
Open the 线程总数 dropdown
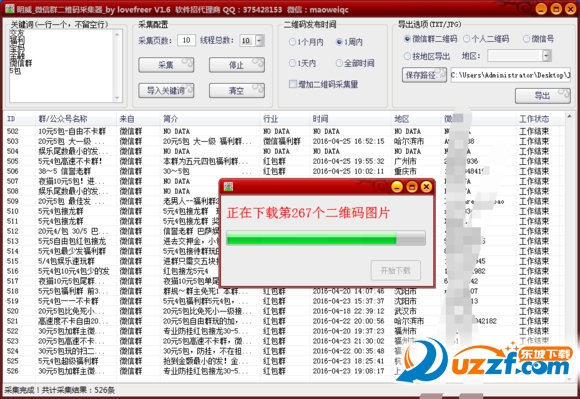tap(260, 41)
